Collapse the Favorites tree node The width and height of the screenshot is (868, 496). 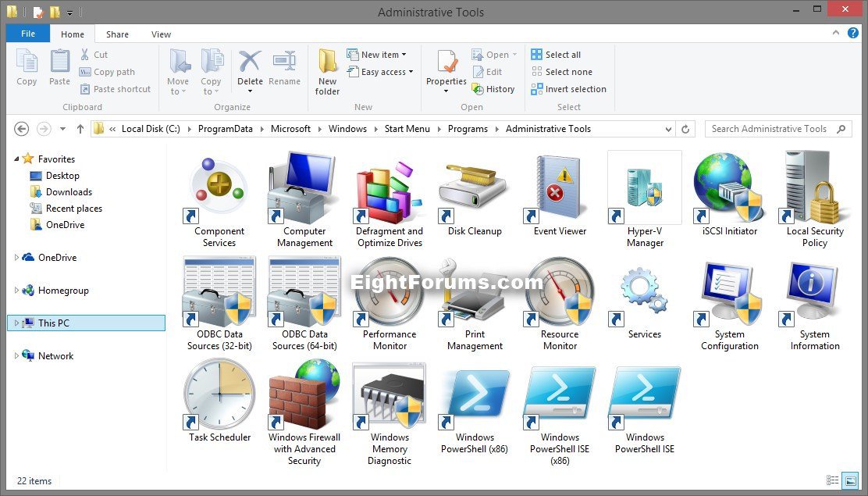click(16, 159)
